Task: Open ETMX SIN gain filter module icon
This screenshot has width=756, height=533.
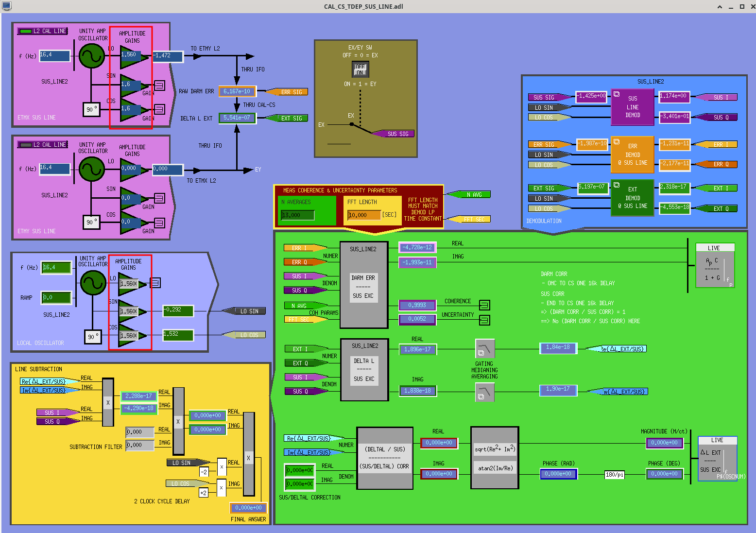Action: (x=159, y=86)
